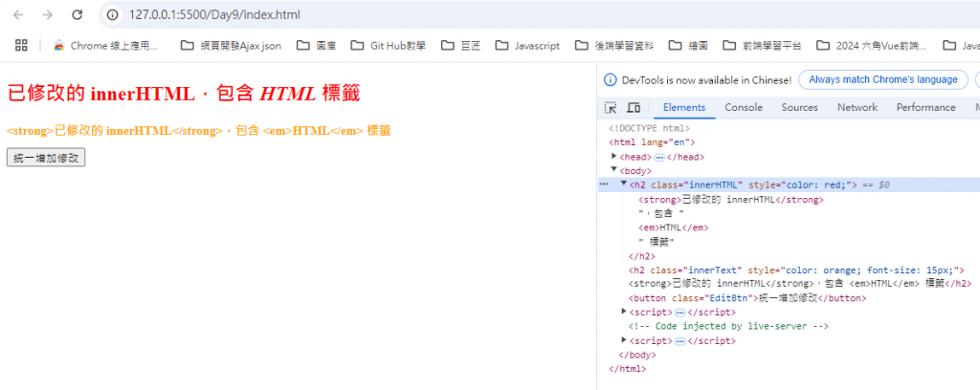Open the 巨匠 bookmark folder

[460, 46]
